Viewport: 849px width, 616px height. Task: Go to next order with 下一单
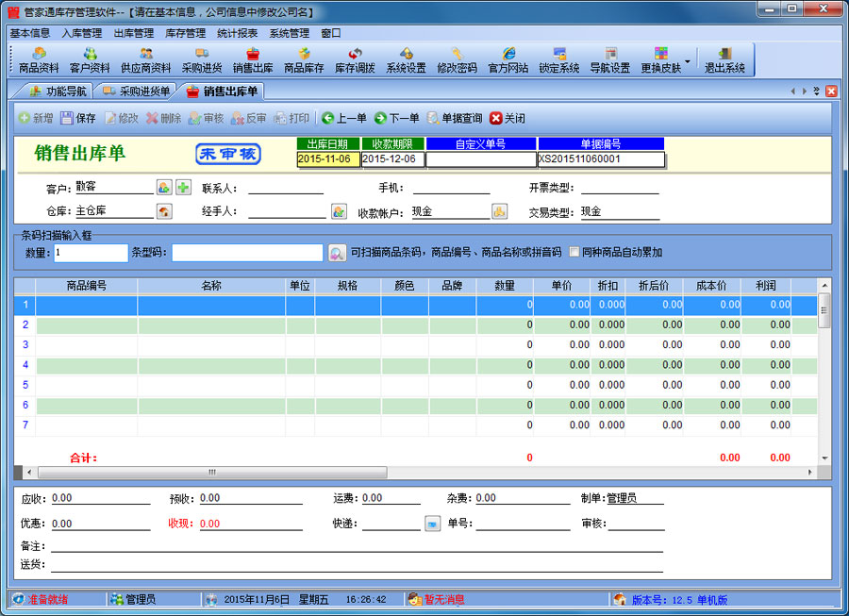[397, 118]
